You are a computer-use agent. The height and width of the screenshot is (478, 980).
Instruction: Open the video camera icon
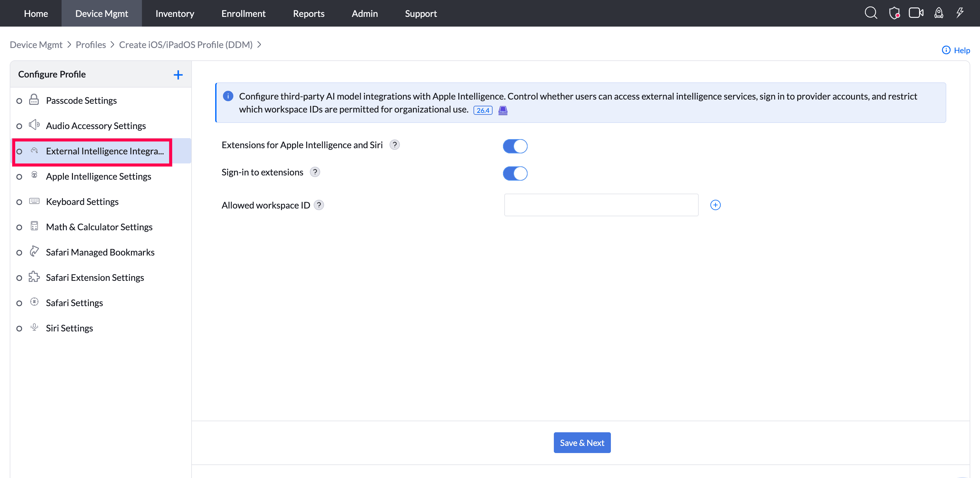pos(916,13)
